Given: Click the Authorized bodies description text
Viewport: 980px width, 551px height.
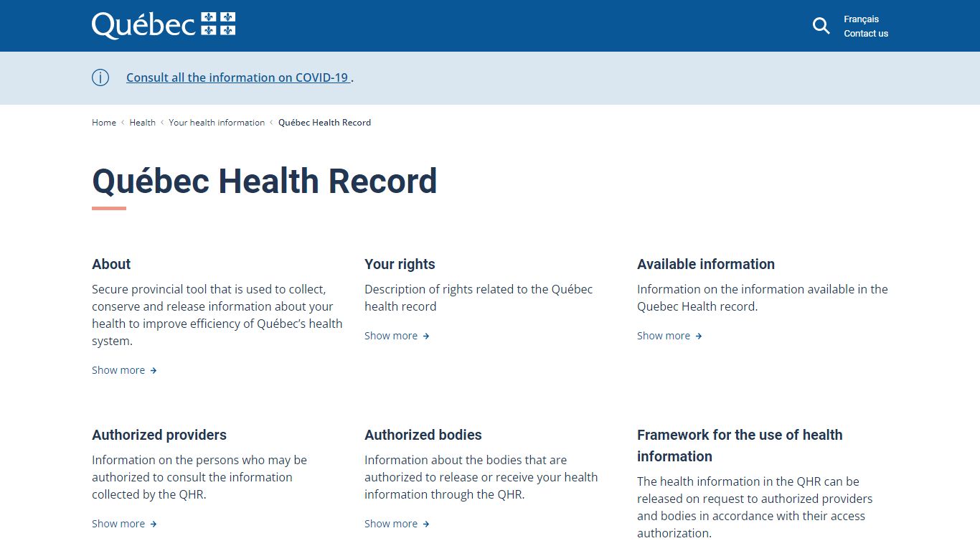Looking at the screenshot, I should click(481, 477).
